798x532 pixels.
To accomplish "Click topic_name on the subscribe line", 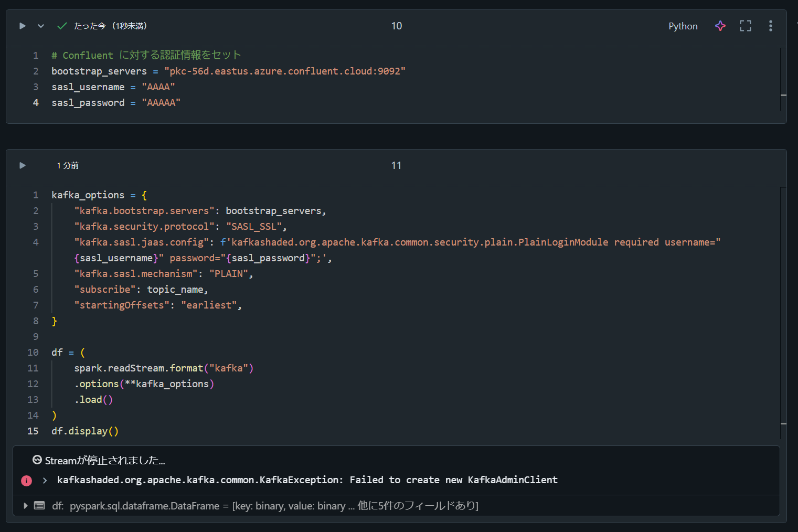I will coord(175,289).
